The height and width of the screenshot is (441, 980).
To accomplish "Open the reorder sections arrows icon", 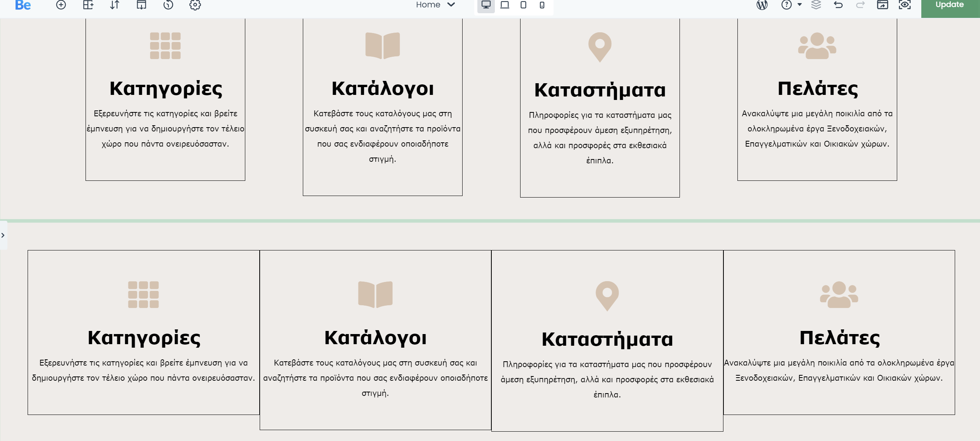I will click(115, 5).
